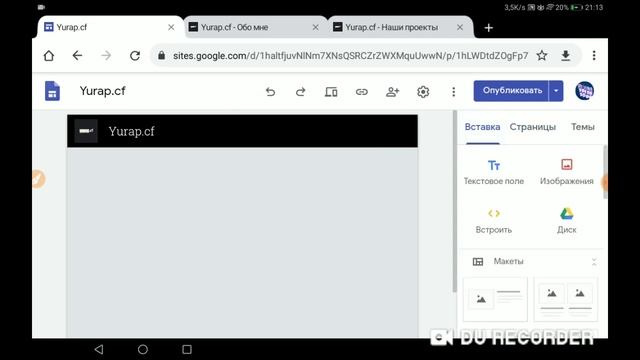
Task: Undo the last action
Action: [x=270, y=91]
